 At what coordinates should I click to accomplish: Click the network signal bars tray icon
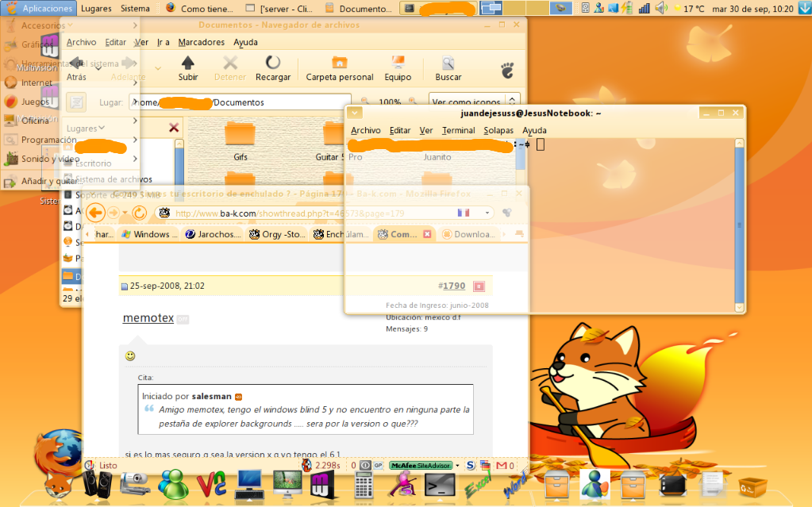[x=644, y=8]
